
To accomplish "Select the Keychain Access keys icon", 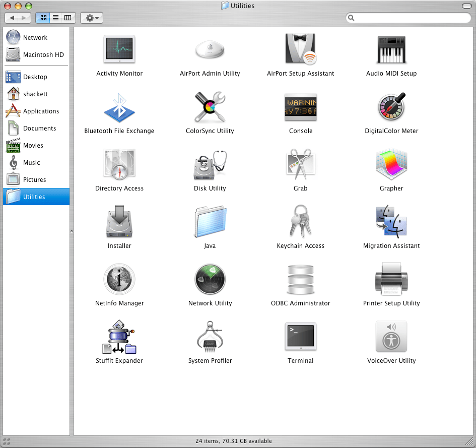I will pos(300,222).
